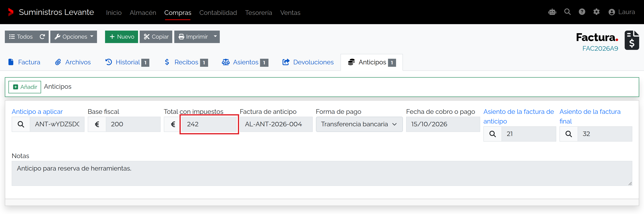Click the Copiar button
The width and height of the screenshot is (644, 214).
click(156, 37)
